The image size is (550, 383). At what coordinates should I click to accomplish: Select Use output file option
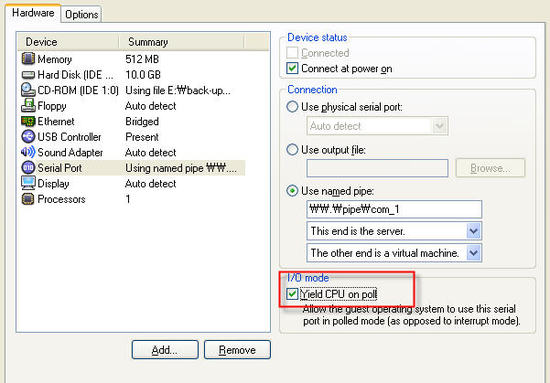(292, 150)
